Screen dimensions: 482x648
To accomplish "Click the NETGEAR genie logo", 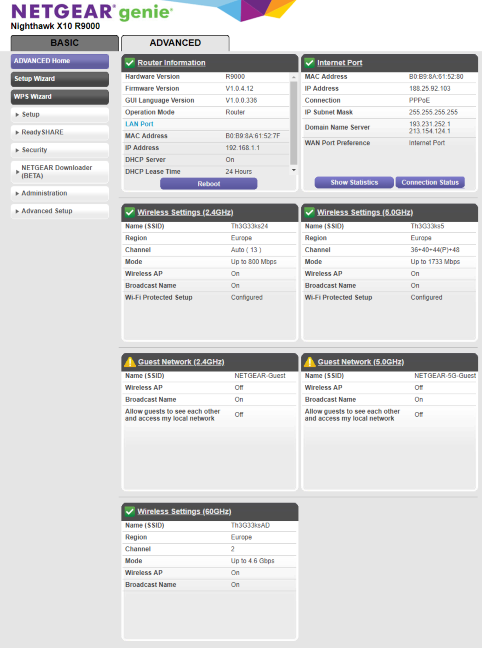I will [x=91, y=12].
